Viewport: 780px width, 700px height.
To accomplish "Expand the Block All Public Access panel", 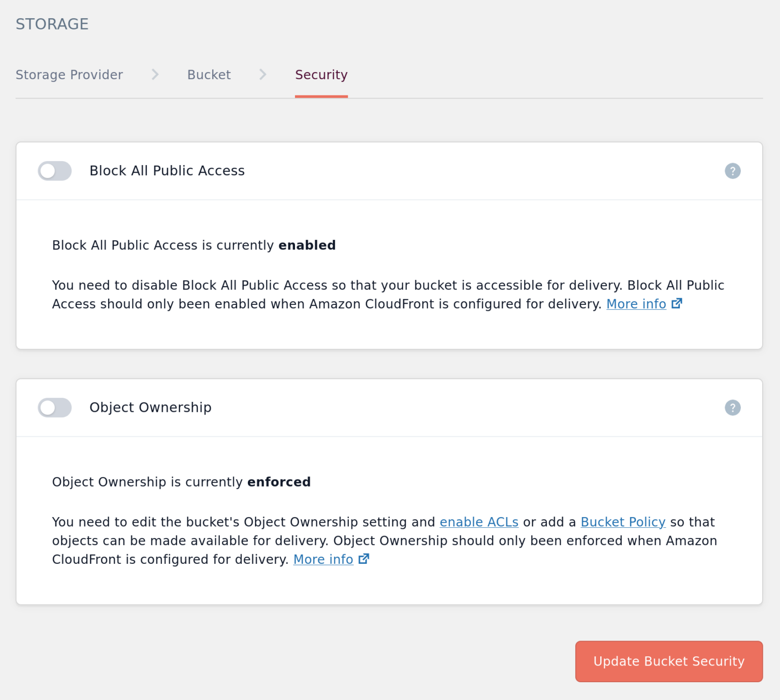I will (x=168, y=171).
